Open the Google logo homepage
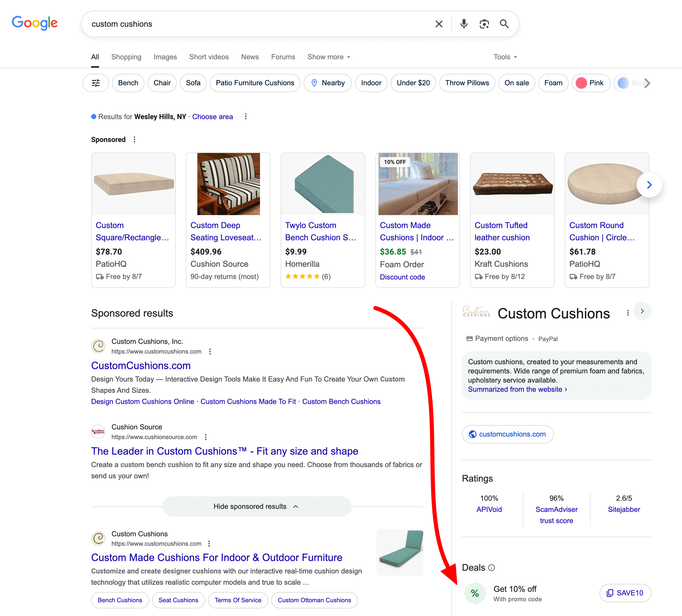 tap(35, 23)
